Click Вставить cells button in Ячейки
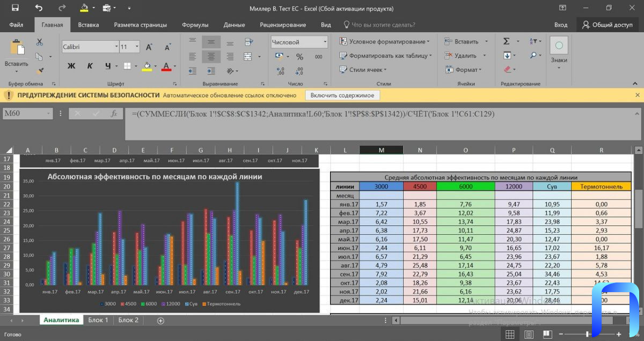Viewport: 644px width, 341px height. tap(462, 41)
